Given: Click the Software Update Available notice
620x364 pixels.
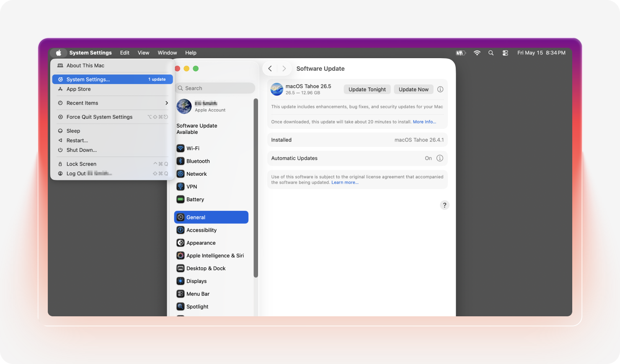Looking at the screenshot, I should point(197,129).
